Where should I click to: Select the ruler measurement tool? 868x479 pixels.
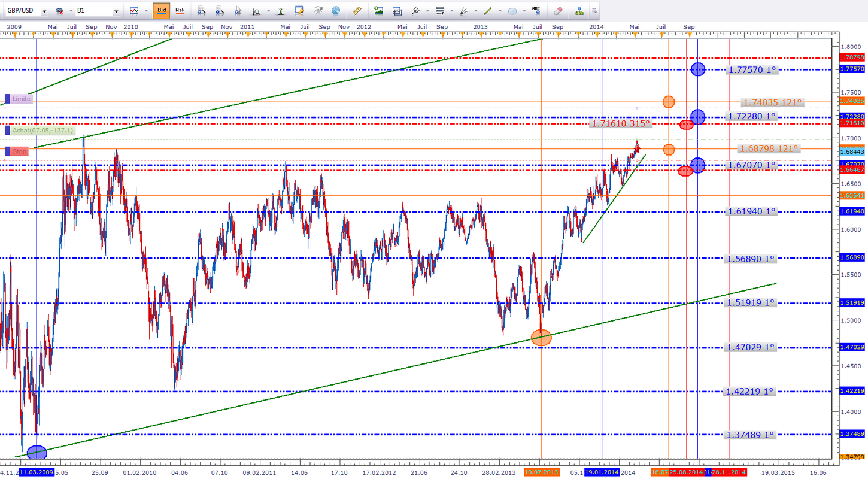coord(357,11)
